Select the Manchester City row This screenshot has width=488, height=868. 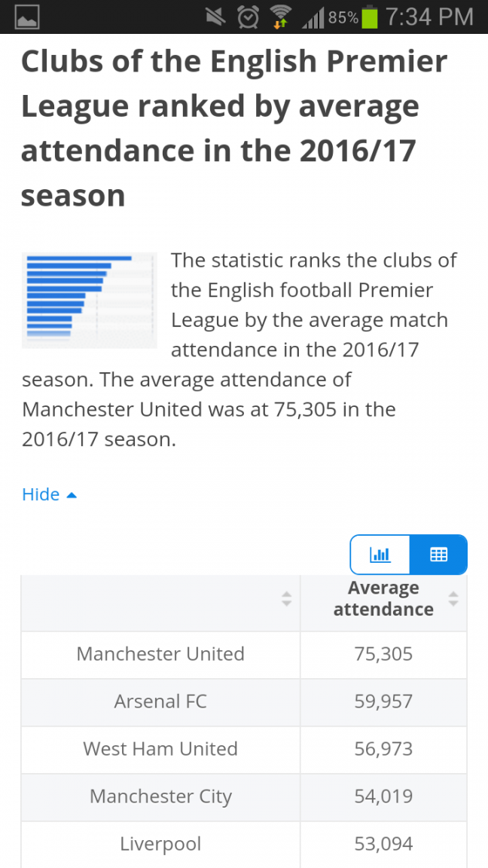pyautogui.click(x=244, y=798)
